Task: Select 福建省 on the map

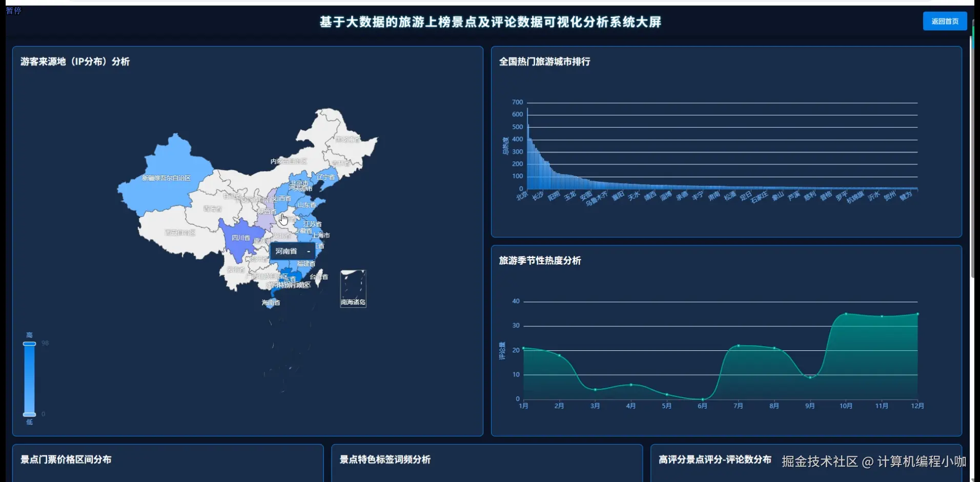Action: click(306, 264)
